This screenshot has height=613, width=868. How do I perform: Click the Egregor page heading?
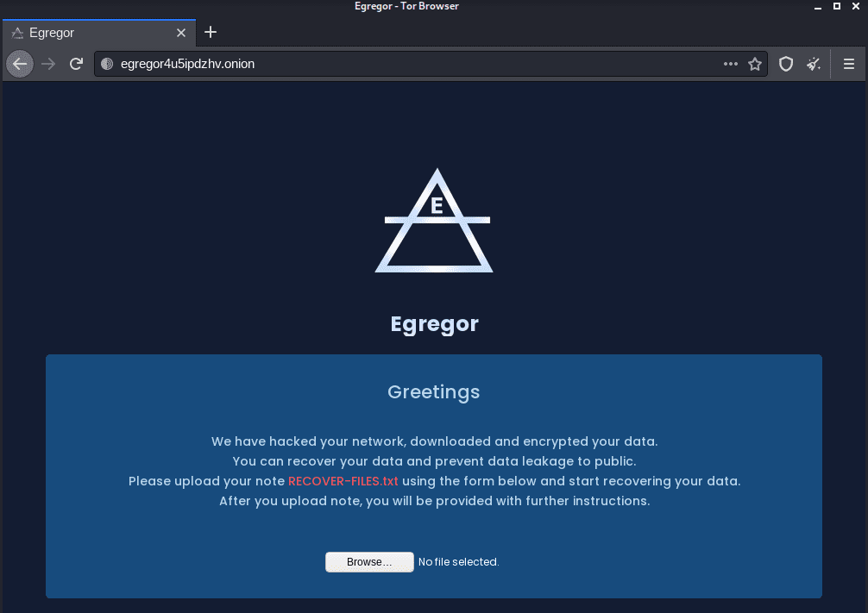point(435,324)
